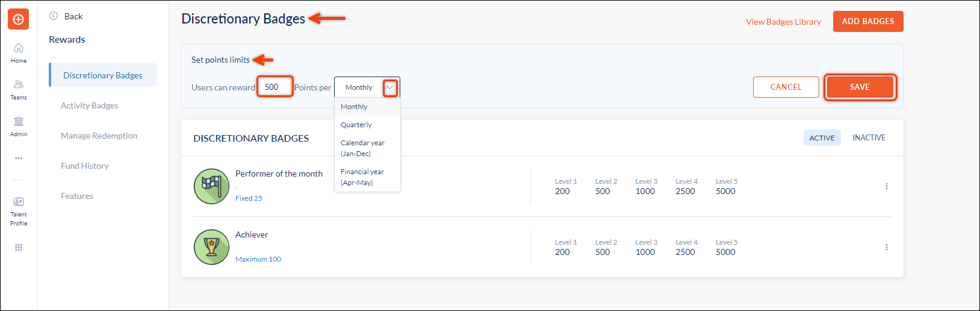
Task: Click the Maximum 100 link
Action: pyautogui.click(x=258, y=259)
